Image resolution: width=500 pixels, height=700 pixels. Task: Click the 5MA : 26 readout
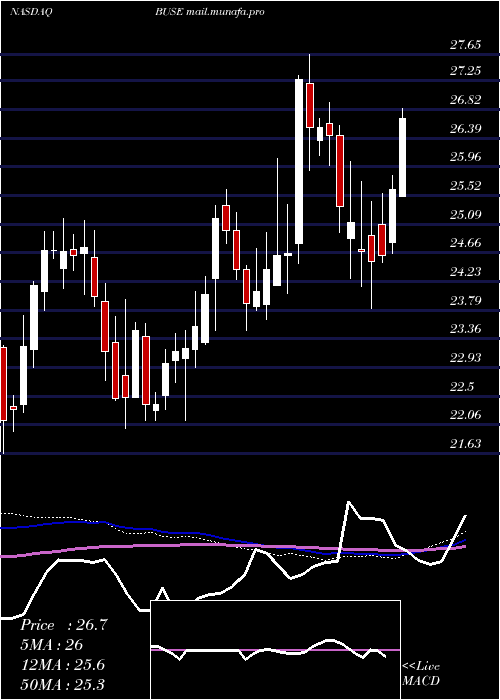(x=52, y=645)
